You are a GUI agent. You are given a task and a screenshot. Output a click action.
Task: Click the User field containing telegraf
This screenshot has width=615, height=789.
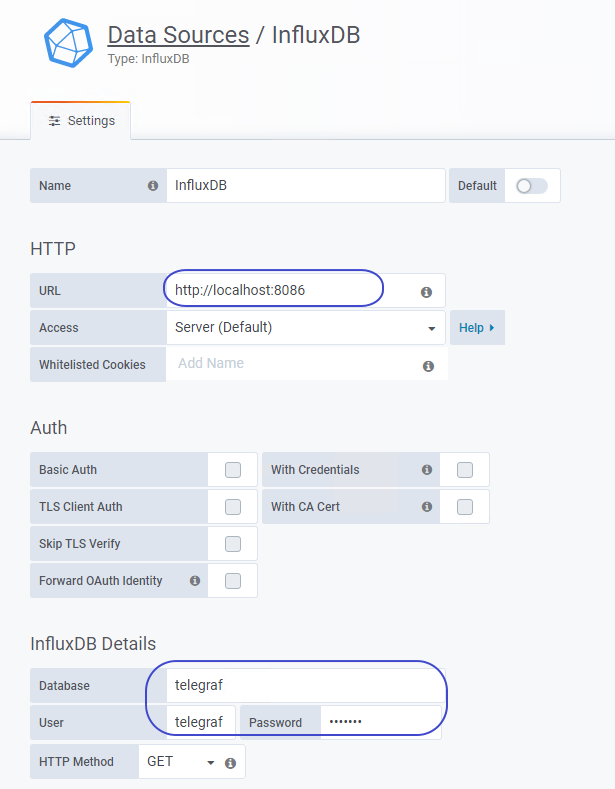click(201, 723)
